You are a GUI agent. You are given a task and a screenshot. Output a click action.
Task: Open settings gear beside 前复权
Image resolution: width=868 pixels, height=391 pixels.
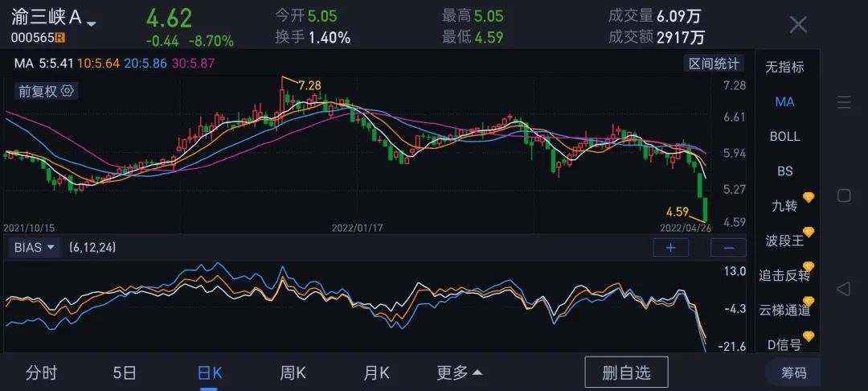pyautogui.click(x=68, y=91)
